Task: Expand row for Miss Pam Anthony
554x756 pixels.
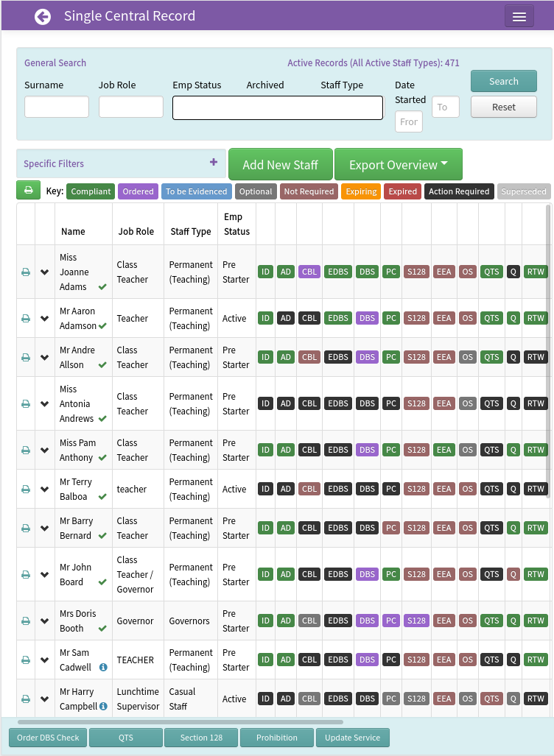Action: click(x=44, y=451)
